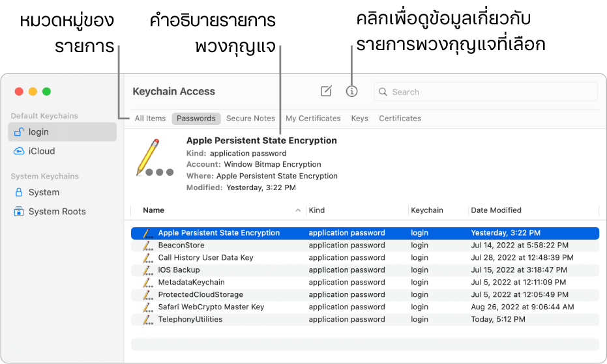Sort list by Kind column header

click(317, 210)
